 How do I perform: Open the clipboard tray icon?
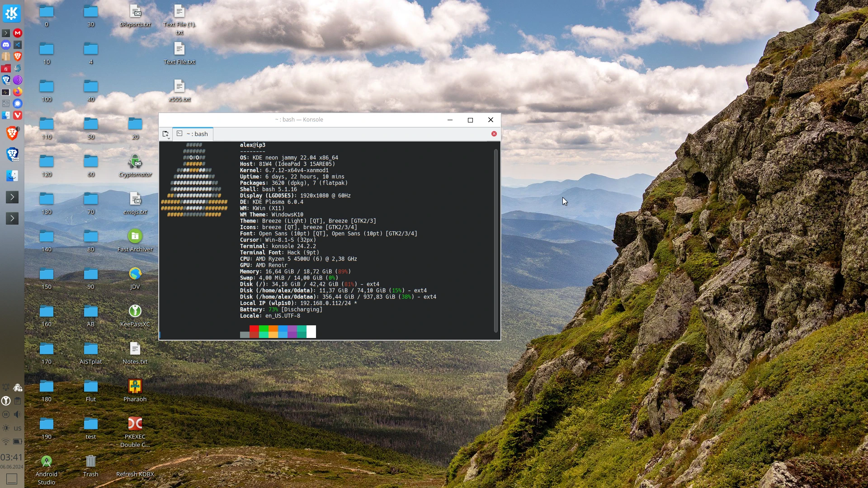18,401
